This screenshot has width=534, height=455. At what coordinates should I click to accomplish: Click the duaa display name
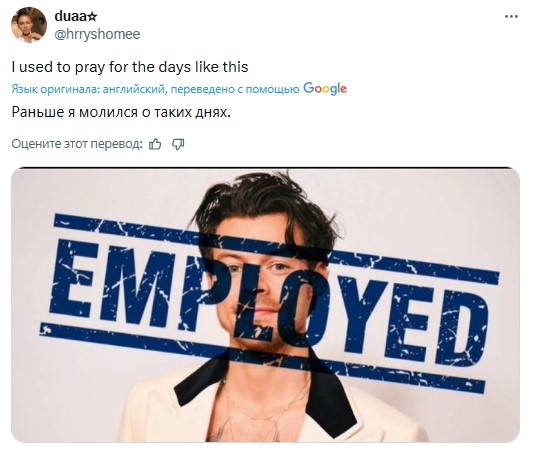pyautogui.click(x=71, y=16)
